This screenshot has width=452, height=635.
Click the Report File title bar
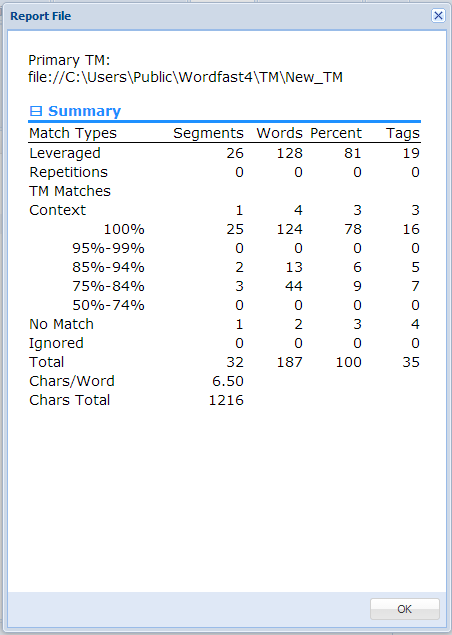tap(219, 16)
